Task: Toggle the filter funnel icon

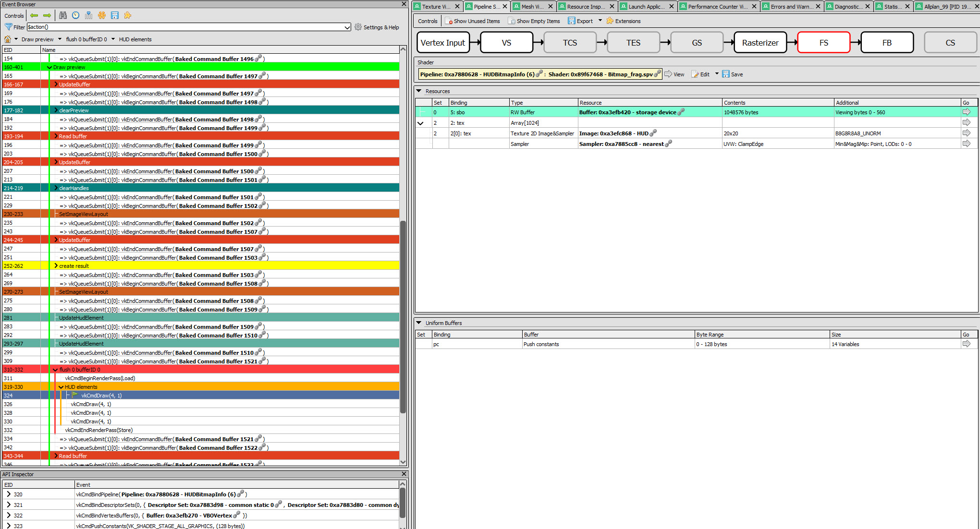Action: click(x=9, y=27)
